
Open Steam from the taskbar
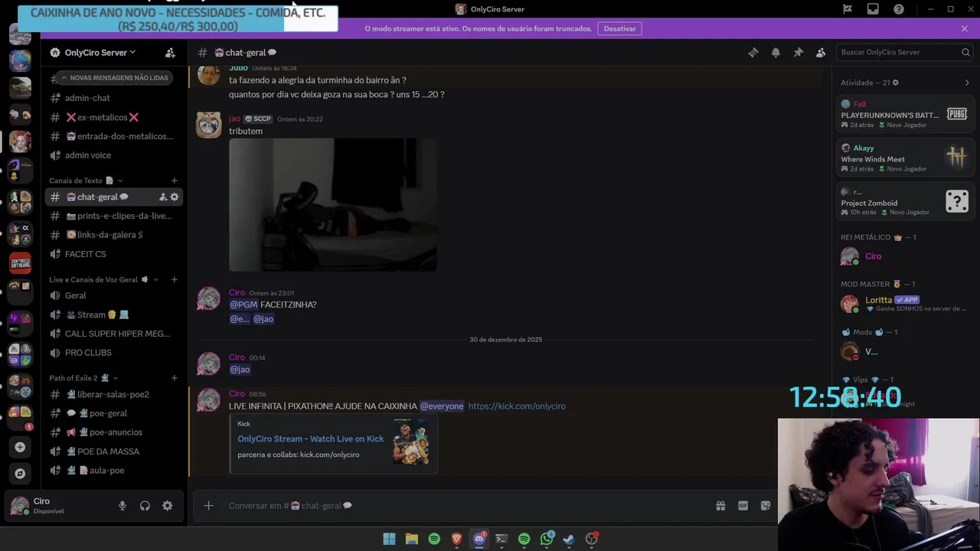tap(569, 539)
